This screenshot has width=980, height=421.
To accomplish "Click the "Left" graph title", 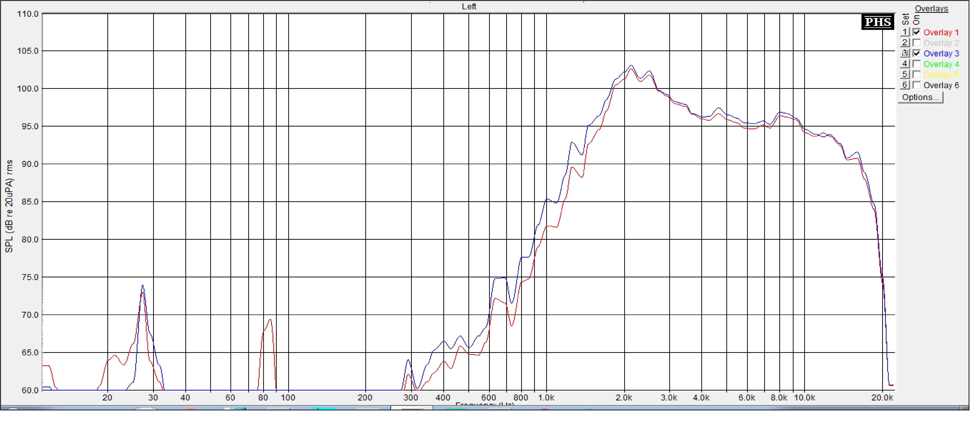I will click(469, 6).
